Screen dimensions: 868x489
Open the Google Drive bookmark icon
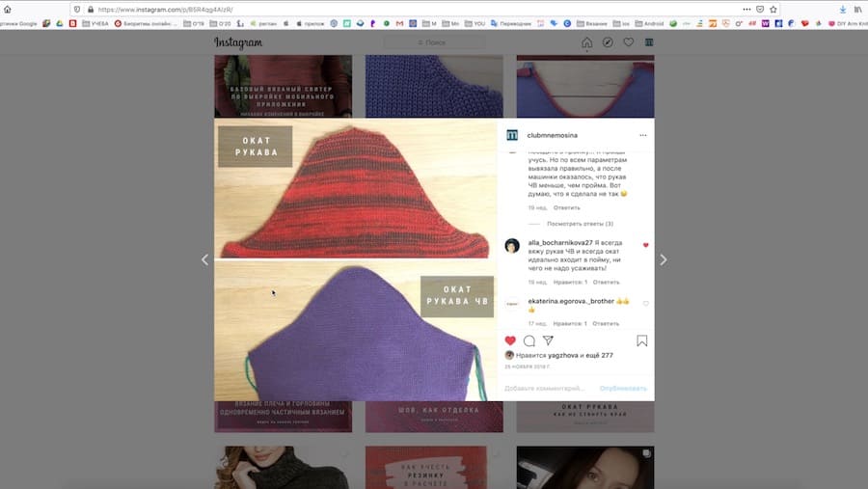coord(59,24)
